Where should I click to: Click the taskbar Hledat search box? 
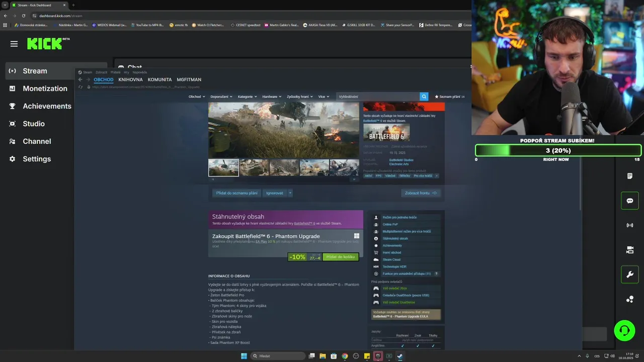(278, 356)
